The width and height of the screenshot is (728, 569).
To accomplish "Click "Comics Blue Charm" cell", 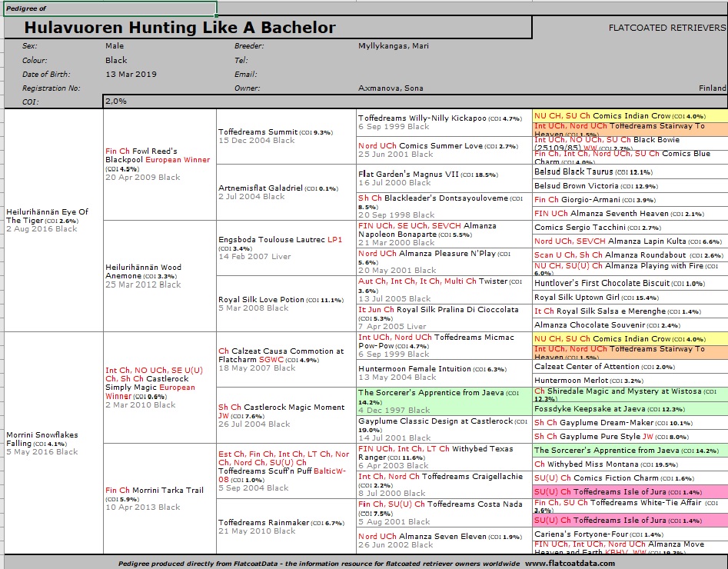I will [x=630, y=158].
